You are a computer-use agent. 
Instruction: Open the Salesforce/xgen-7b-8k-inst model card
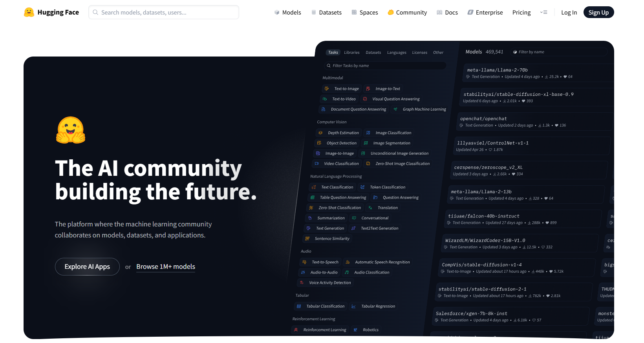tap(511, 316)
